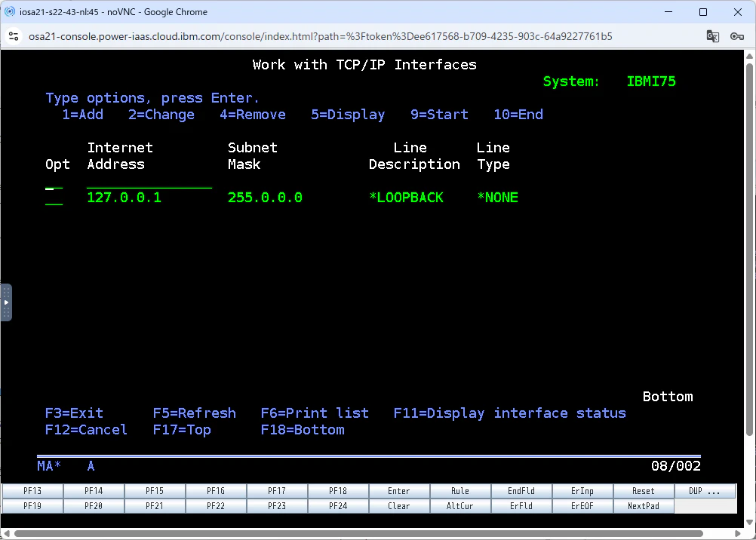Viewport: 756px width, 540px height.
Task: Click the PF16 keypad button
Action: 216,491
